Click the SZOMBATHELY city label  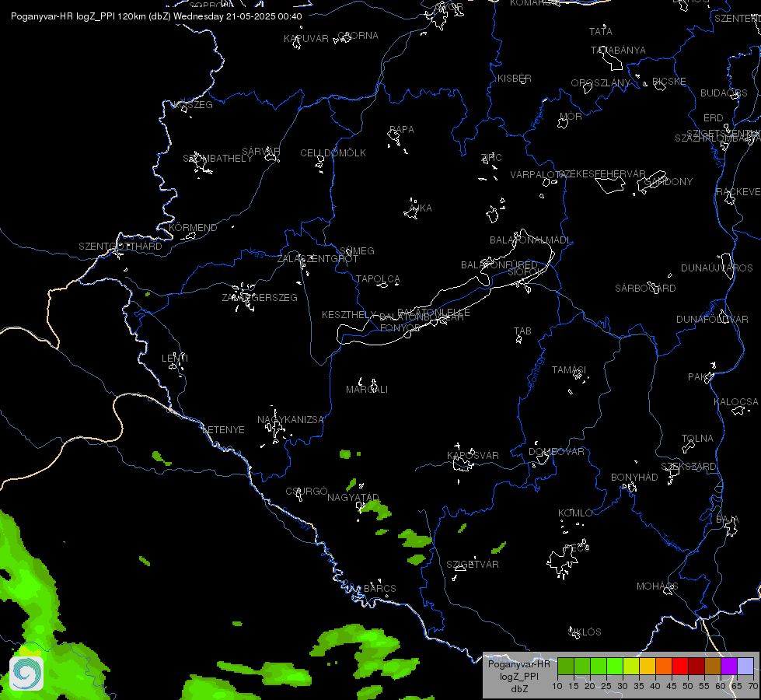(218, 159)
